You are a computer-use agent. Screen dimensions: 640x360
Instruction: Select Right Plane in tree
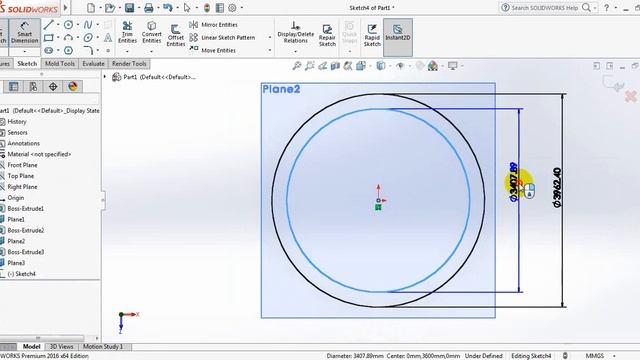[x=22, y=187]
